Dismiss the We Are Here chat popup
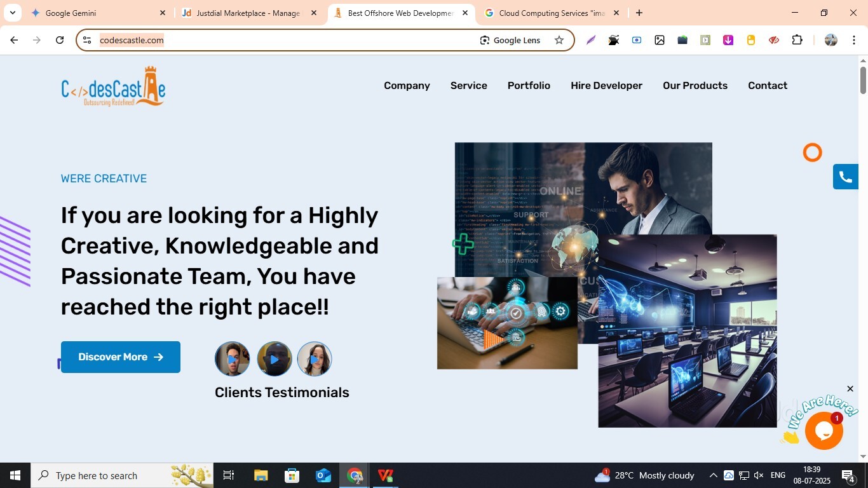Screen dimensions: 868x488 pos(850,389)
